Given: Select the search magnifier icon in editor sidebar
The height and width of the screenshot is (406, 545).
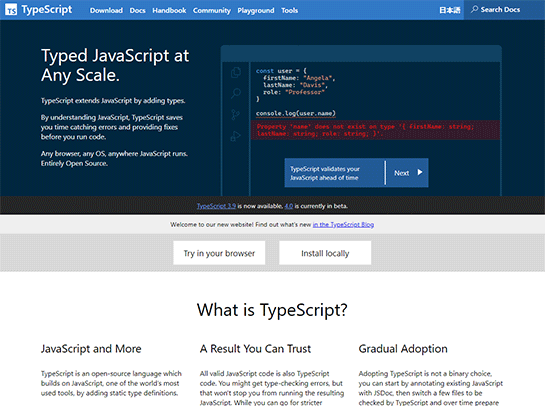Looking at the screenshot, I should [236, 93].
